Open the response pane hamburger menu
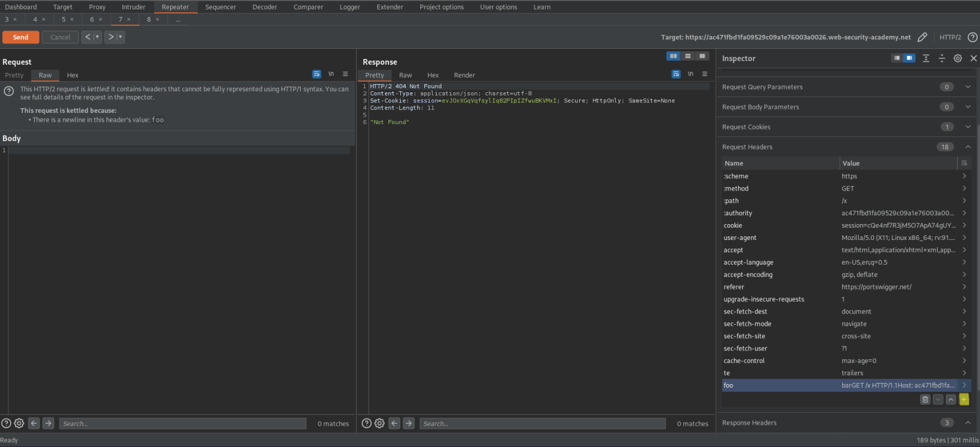The image size is (980, 447). tap(705, 74)
